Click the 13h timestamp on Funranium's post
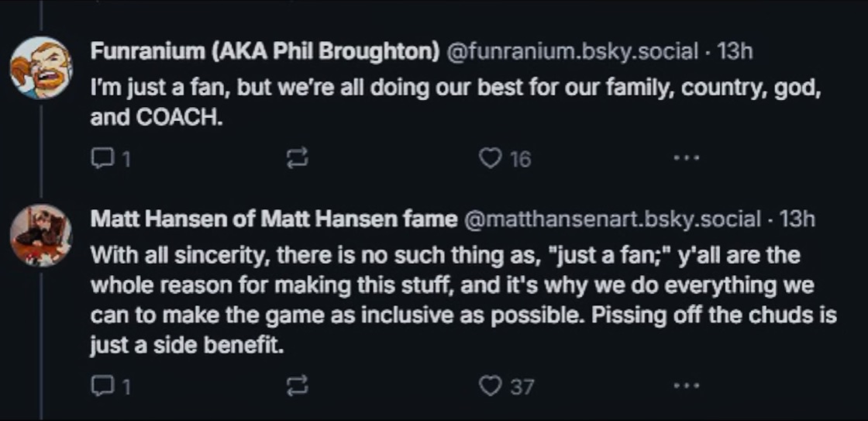 735,52
